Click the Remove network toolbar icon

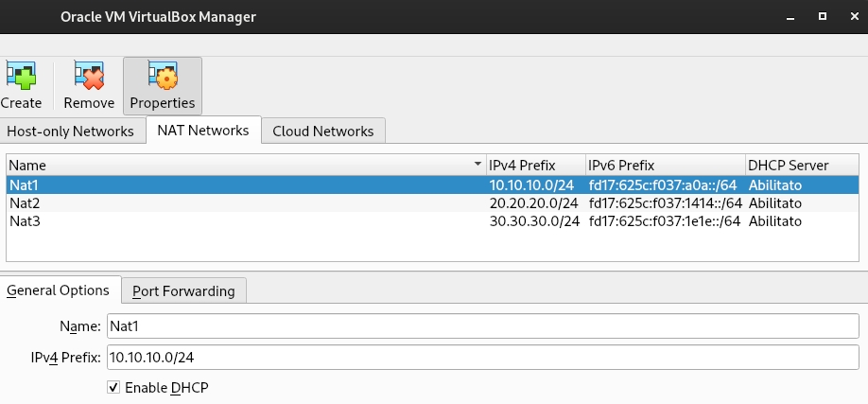tap(89, 85)
